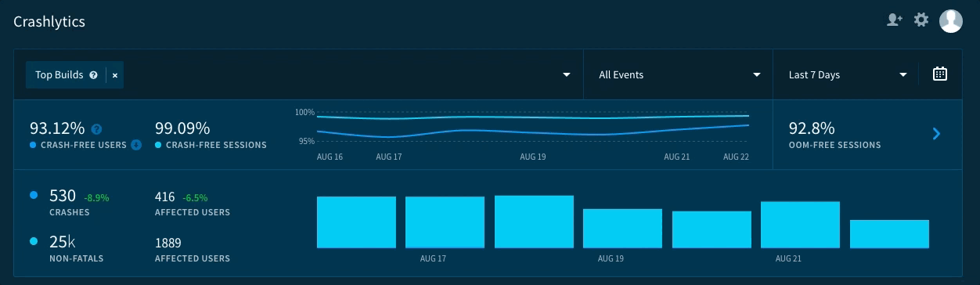Toggle the Non-Fatals series dot
Viewport: 980px width, 285px height.
point(33,241)
